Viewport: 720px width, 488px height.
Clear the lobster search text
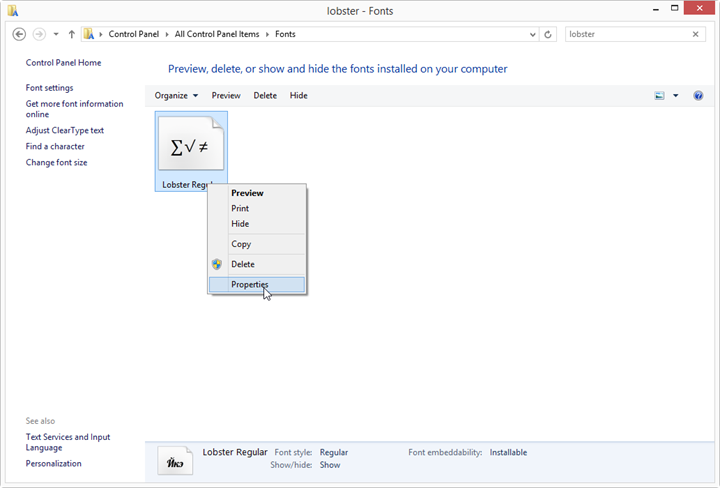coord(696,34)
